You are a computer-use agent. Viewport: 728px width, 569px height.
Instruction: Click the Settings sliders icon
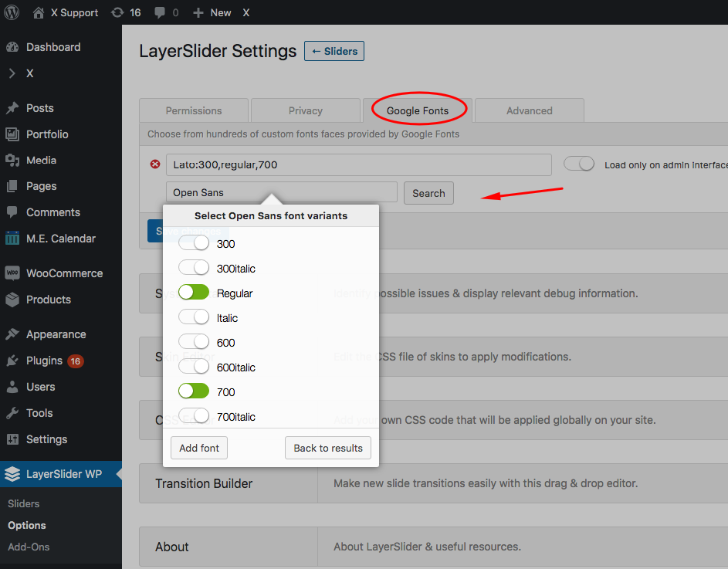12,439
